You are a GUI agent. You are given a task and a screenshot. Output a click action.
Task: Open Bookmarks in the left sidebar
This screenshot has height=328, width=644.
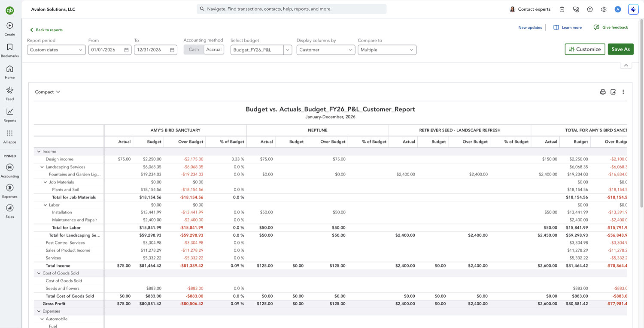coord(10,50)
